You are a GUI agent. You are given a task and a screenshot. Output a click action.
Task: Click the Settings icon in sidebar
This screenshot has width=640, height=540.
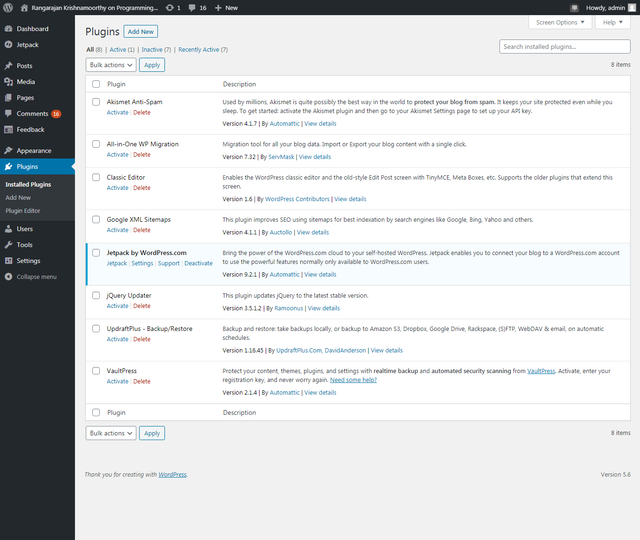[x=8, y=261]
